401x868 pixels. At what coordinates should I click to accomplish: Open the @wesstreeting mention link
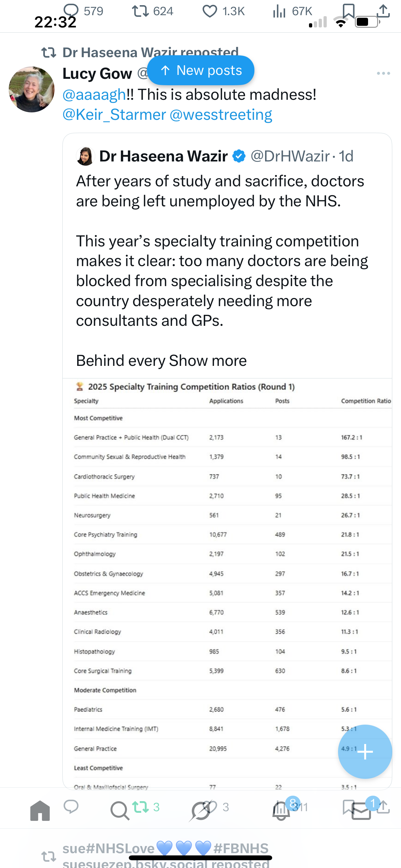221,115
